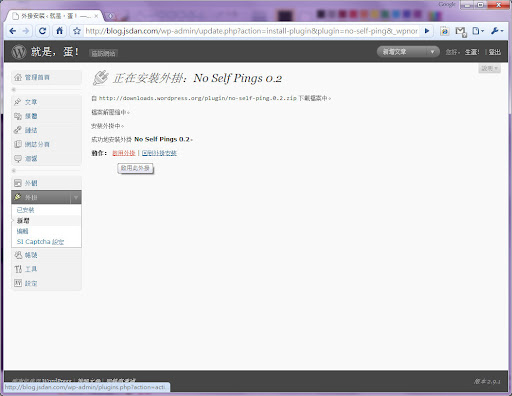Open the browser home page icon
The image size is (512, 396).
(x=59, y=31)
